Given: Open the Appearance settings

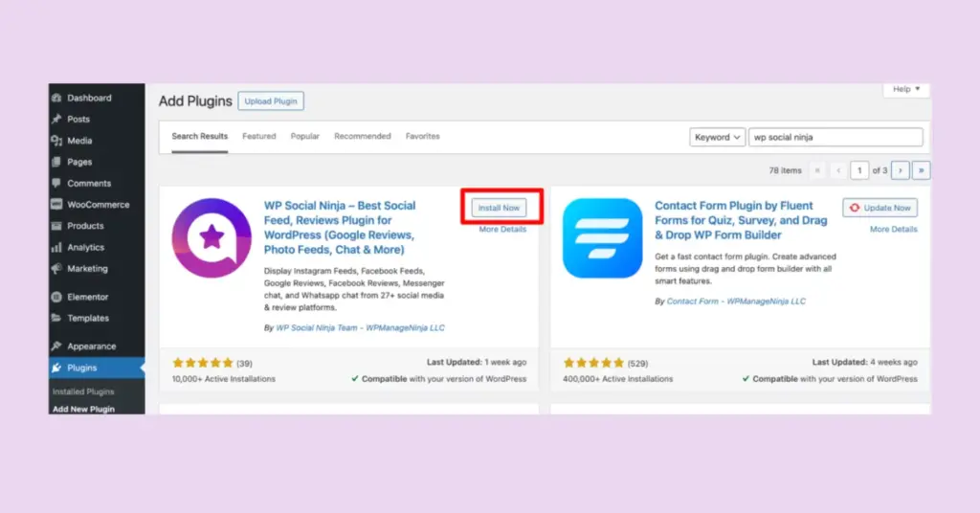Looking at the screenshot, I should pos(91,346).
